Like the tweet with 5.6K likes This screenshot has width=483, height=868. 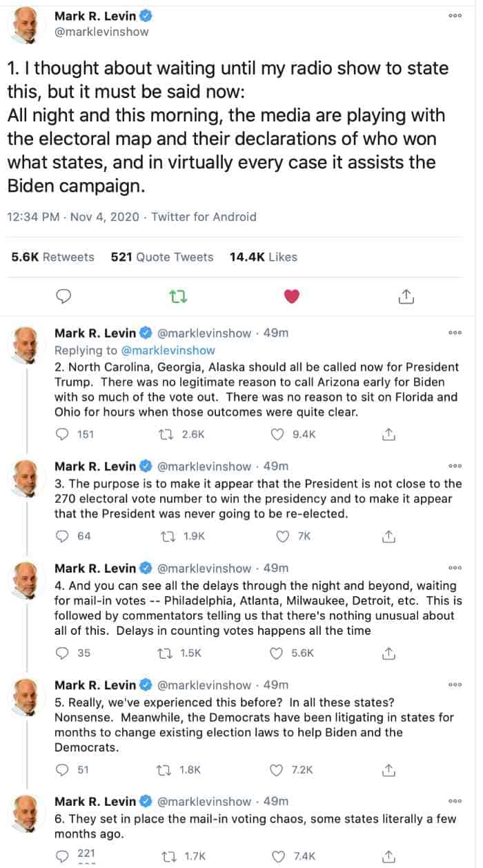pos(277,653)
